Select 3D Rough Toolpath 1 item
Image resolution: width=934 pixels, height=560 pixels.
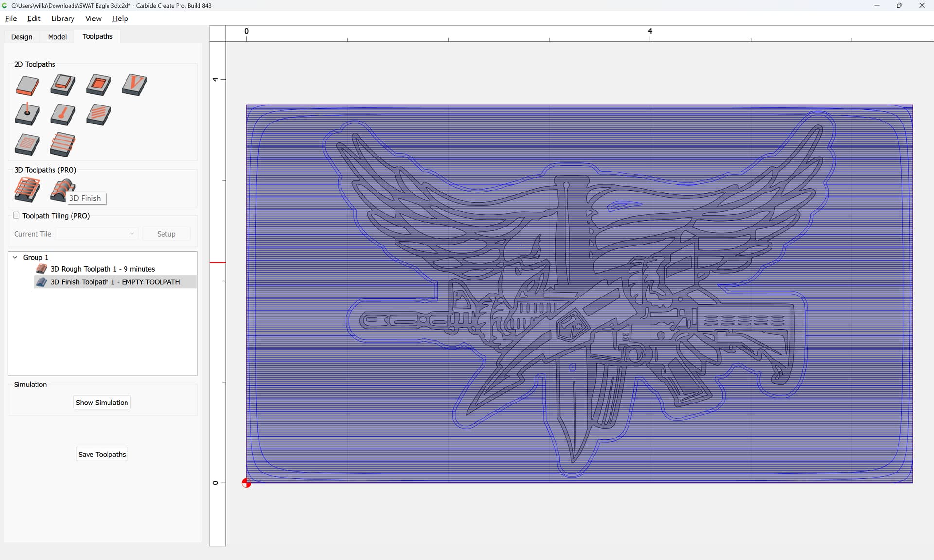[x=102, y=269]
